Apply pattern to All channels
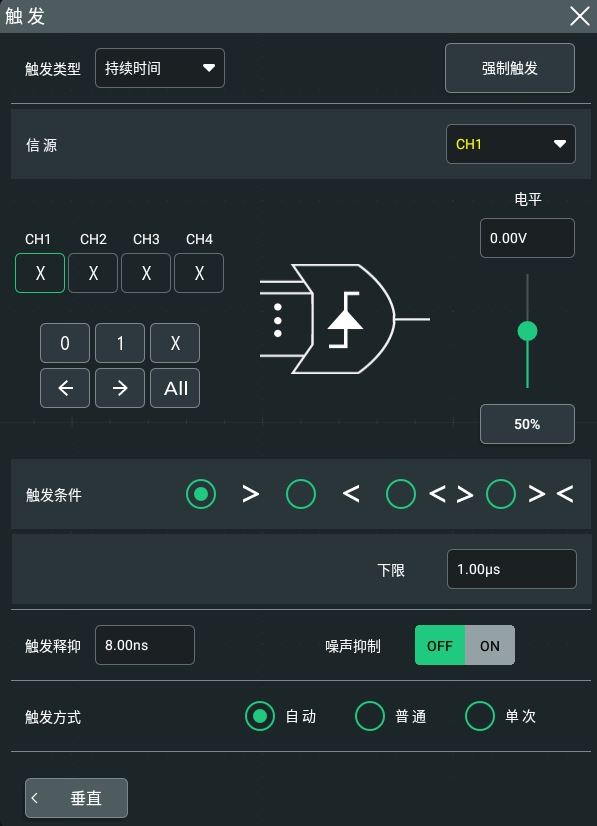 coord(175,388)
